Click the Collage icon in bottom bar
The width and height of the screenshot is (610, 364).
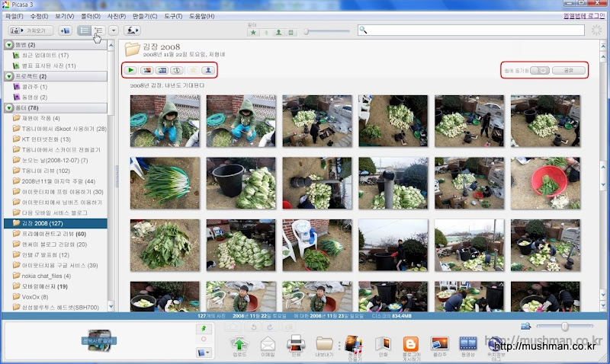pyautogui.click(x=440, y=346)
